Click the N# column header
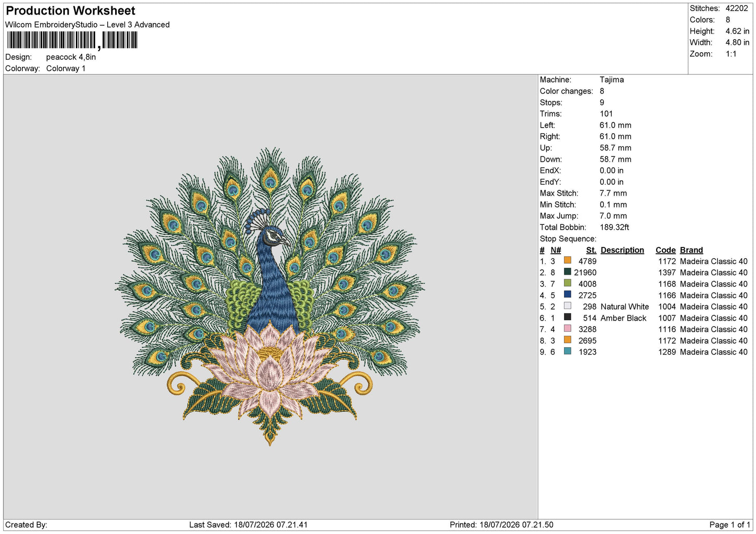 (x=556, y=250)
